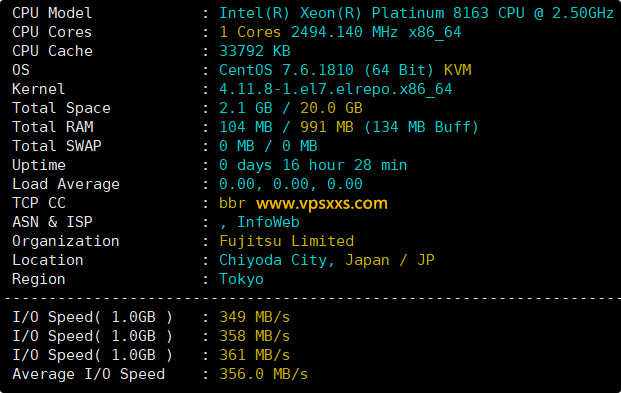Click the OS label
Image resolution: width=621 pixels, height=393 pixels.
coord(21,70)
